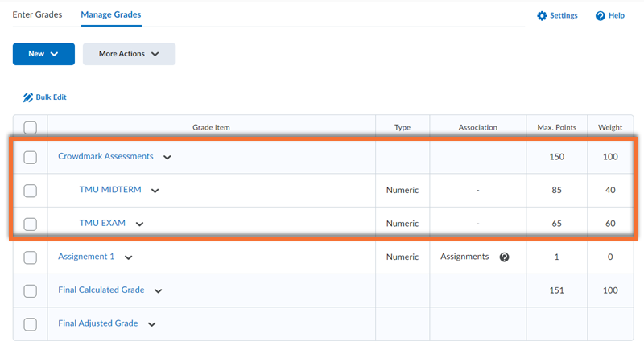The height and width of the screenshot is (350, 644).
Task: Open the More Actions menu
Action: (129, 54)
